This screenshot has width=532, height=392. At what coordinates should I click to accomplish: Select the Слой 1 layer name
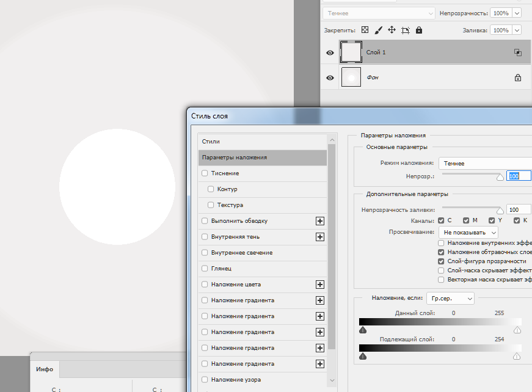point(376,53)
